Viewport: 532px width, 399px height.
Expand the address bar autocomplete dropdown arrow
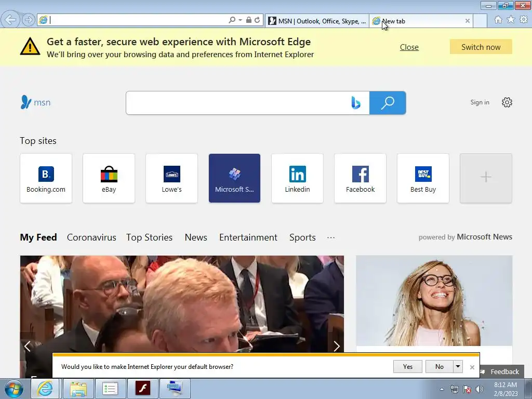click(240, 20)
